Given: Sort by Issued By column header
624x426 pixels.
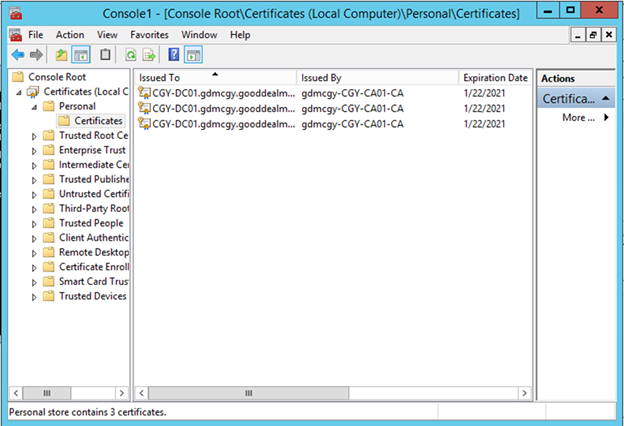Looking at the screenshot, I should coord(378,77).
